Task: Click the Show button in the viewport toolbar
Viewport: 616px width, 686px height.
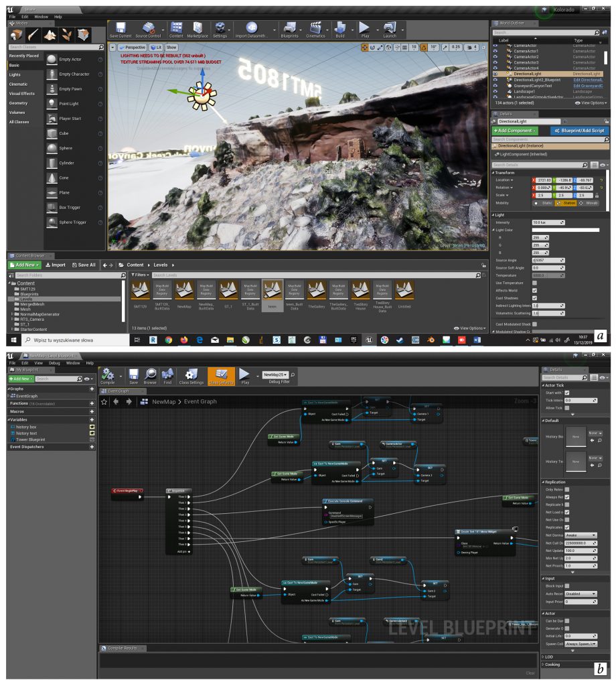Action: 171,48
